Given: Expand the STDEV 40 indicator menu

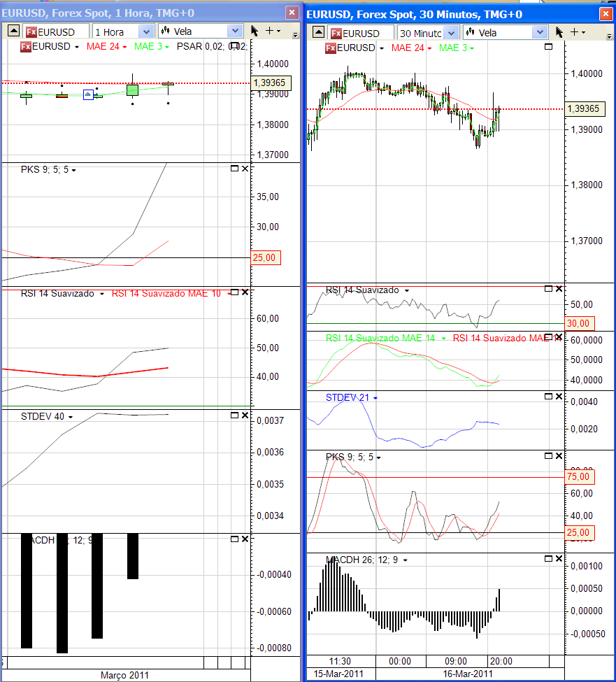Looking at the screenshot, I should tap(71, 417).
